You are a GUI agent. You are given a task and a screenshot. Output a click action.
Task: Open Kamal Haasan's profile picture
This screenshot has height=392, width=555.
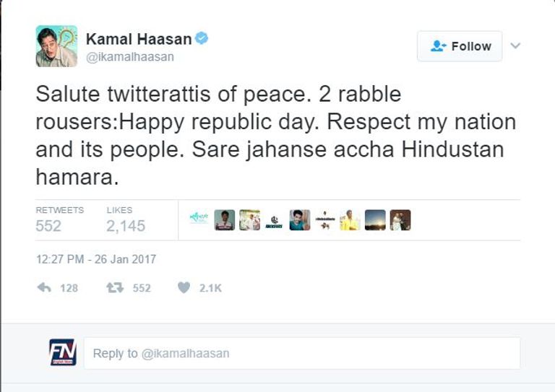56,46
